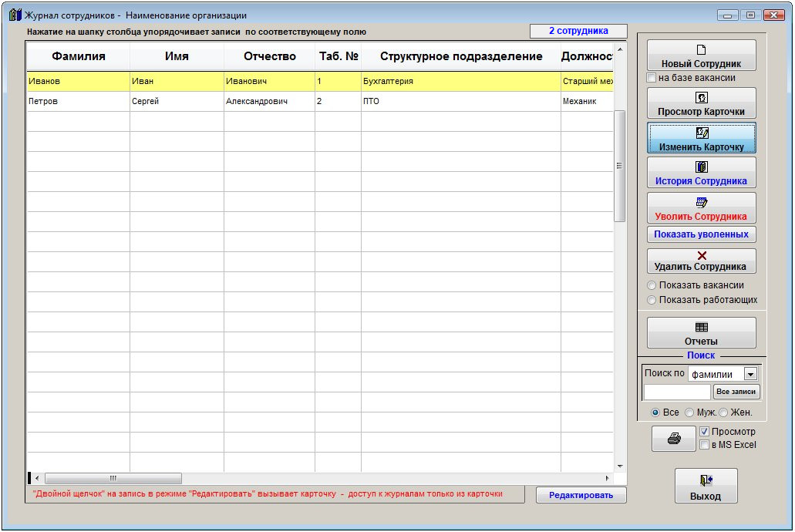Click the Reports table icon
Viewport: 795px width, 532px height.
(x=702, y=327)
